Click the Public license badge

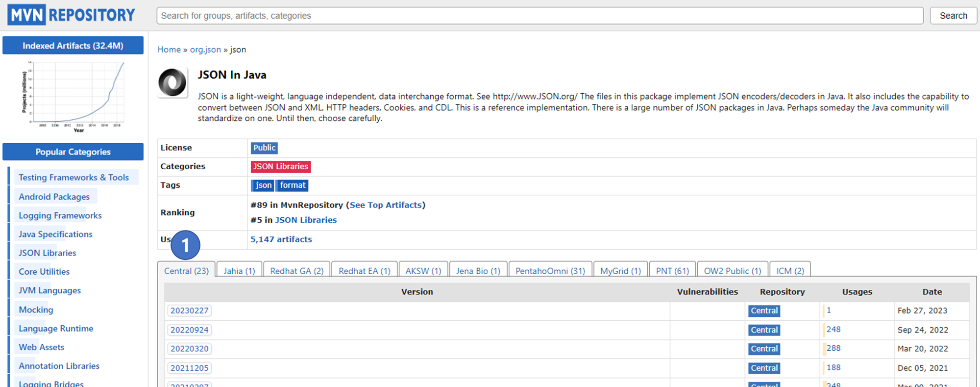click(x=265, y=148)
